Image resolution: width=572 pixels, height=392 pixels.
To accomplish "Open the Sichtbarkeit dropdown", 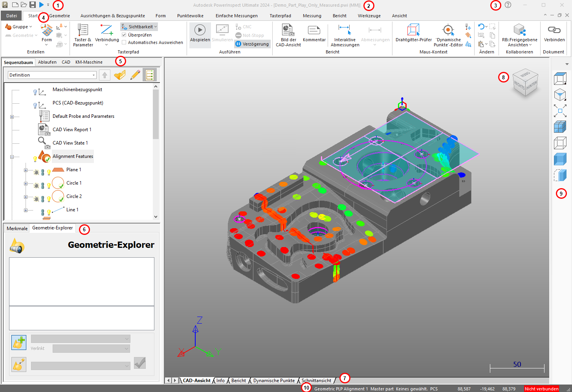I will [x=139, y=27].
